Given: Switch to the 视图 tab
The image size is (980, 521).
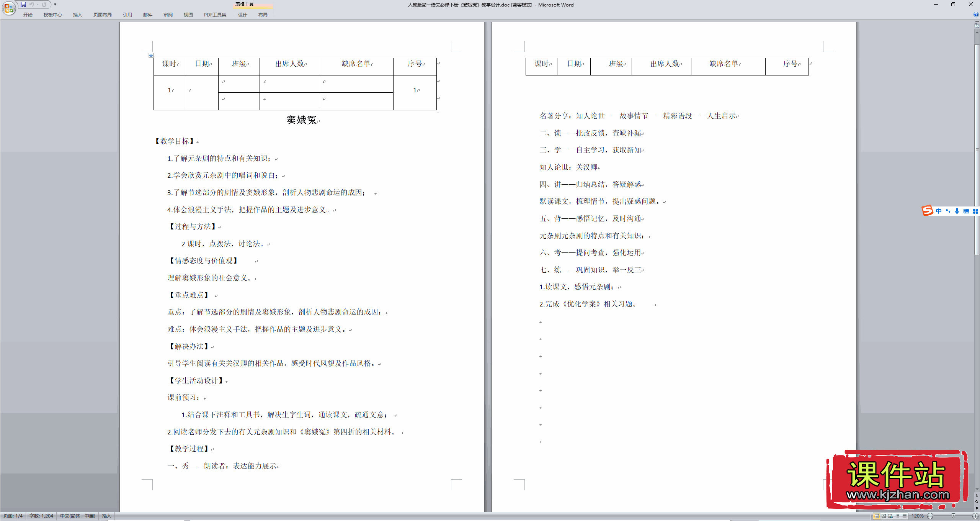Looking at the screenshot, I should (x=188, y=15).
